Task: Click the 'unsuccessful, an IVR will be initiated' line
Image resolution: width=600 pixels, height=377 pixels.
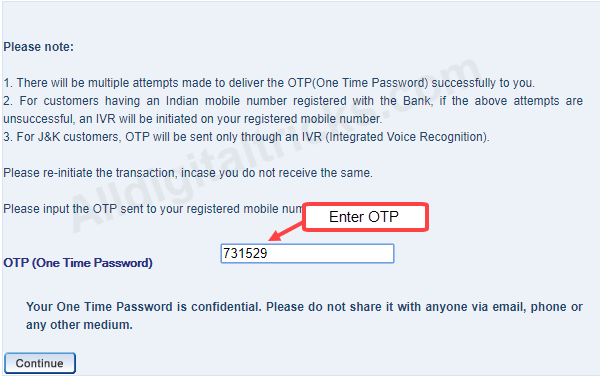Action: coord(193,119)
